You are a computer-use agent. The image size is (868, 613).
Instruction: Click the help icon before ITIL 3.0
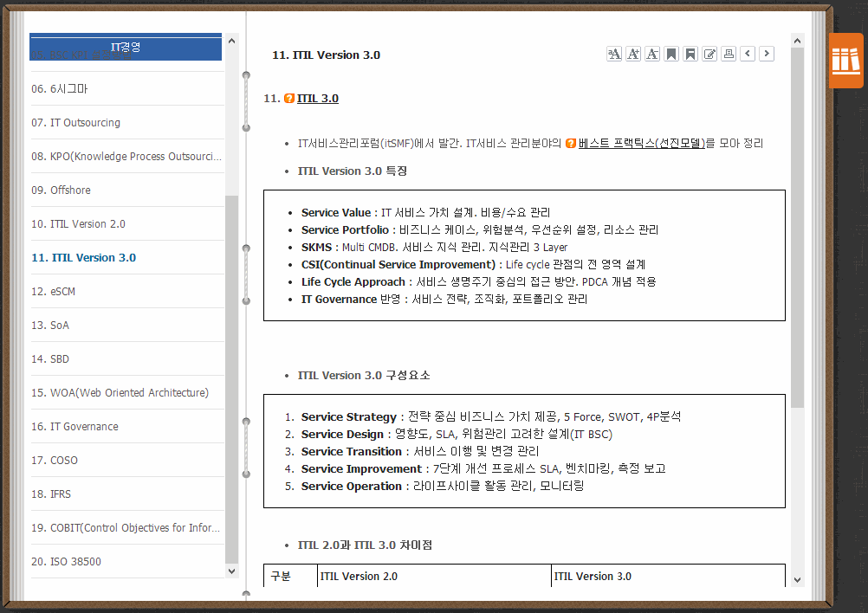289,99
